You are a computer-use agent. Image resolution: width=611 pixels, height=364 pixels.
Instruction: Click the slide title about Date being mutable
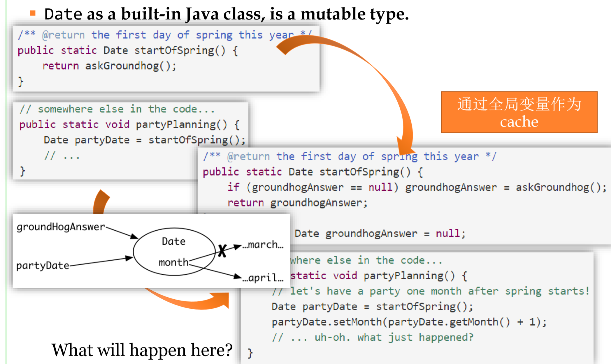point(226,14)
